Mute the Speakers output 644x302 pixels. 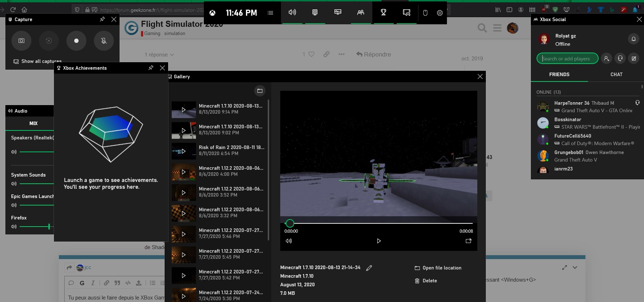[14, 152]
